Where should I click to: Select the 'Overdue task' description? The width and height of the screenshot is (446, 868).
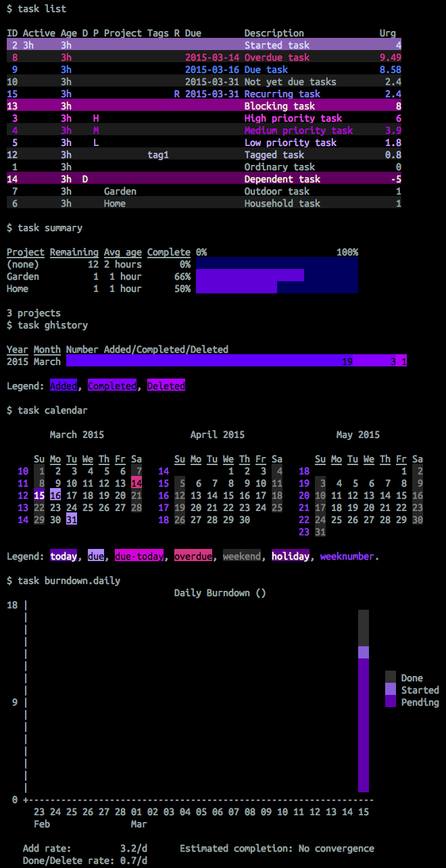[276, 57]
